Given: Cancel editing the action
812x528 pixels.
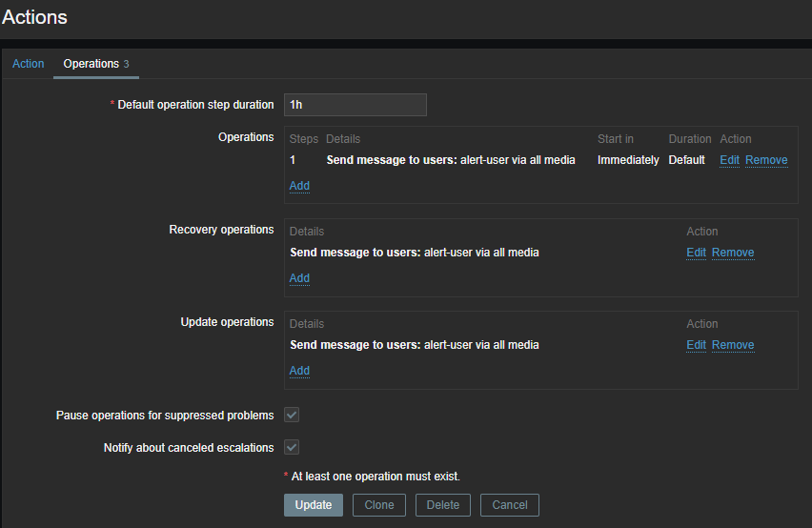Looking at the screenshot, I should pyautogui.click(x=510, y=505).
